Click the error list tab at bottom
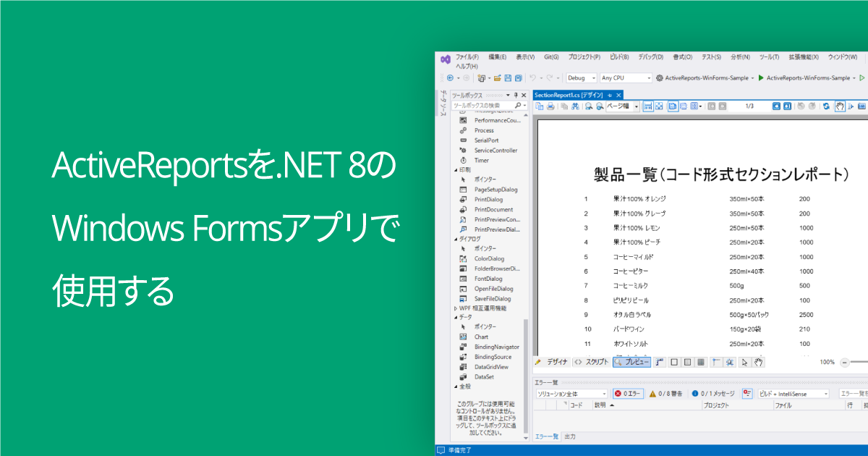Viewport: 868px width, 456px height. (x=546, y=436)
